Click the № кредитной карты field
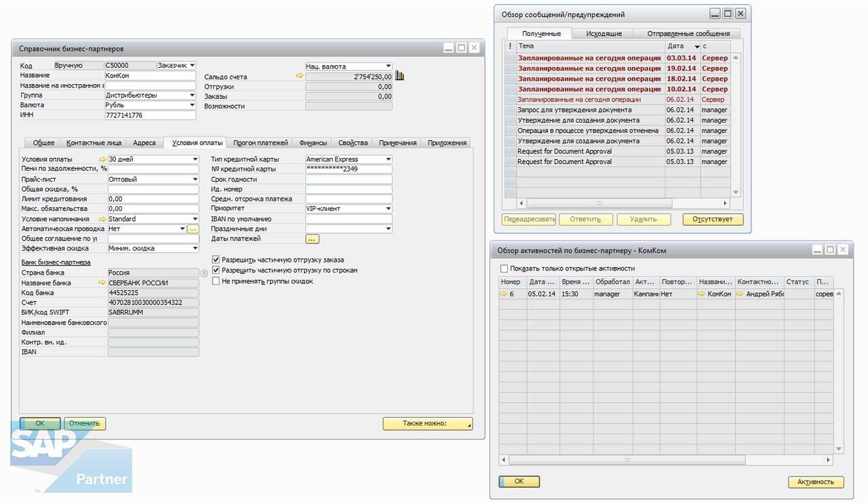Viewport: 868px width, 503px height. [x=349, y=169]
